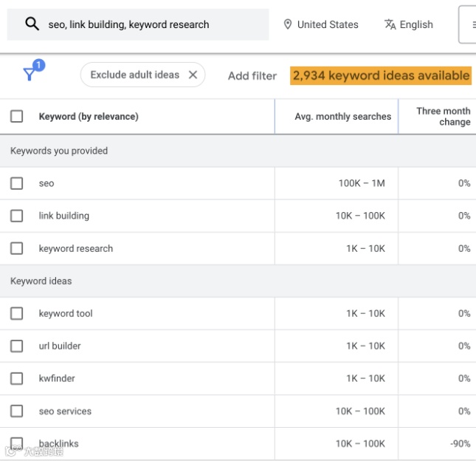Sort by Keyword (by relevance) header
This screenshot has height=461, width=476.
pos(89,116)
